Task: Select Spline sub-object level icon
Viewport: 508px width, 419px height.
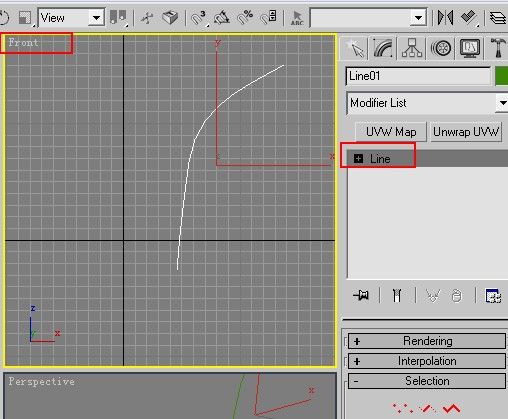Action: tap(451, 408)
